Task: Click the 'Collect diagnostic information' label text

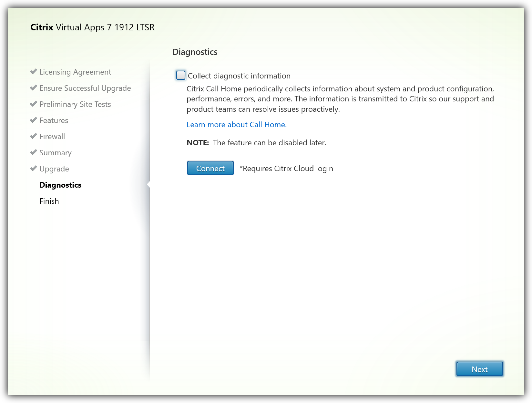Action: [239, 76]
